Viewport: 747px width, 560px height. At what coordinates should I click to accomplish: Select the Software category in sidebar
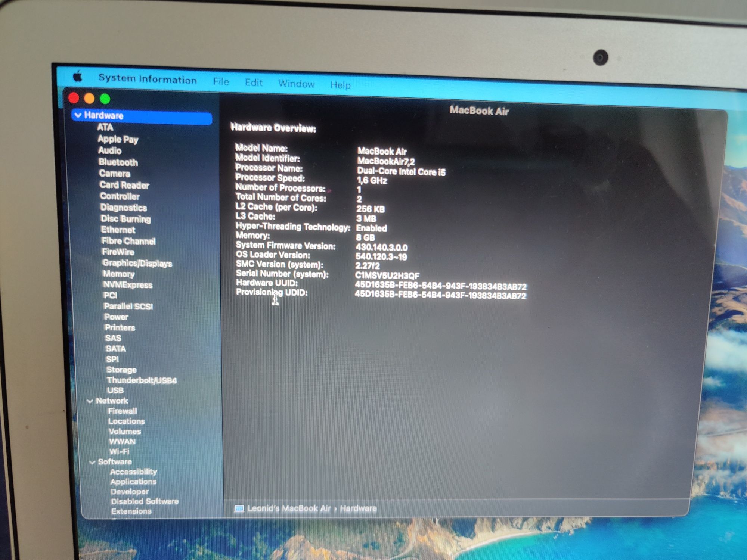coord(115,462)
